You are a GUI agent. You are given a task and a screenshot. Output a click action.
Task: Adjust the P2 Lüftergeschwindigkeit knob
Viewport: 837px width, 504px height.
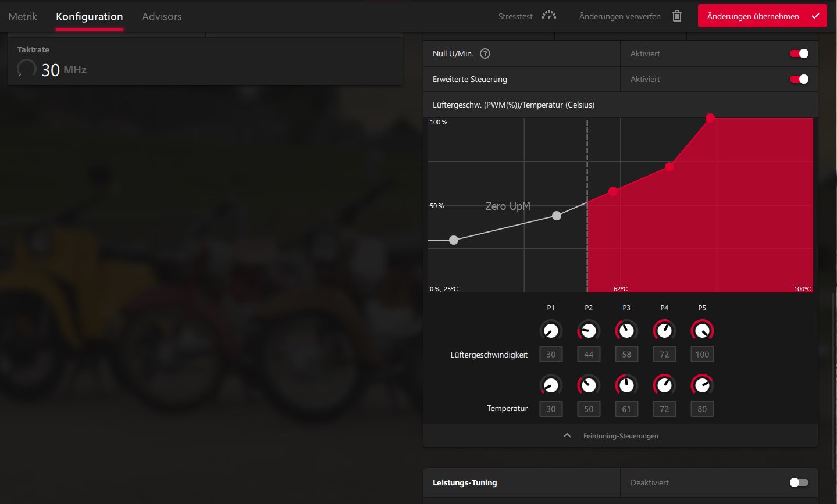[589, 331]
